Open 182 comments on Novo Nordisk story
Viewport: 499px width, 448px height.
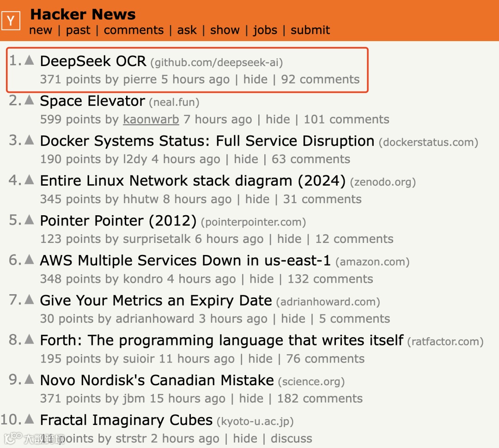pos(320,399)
